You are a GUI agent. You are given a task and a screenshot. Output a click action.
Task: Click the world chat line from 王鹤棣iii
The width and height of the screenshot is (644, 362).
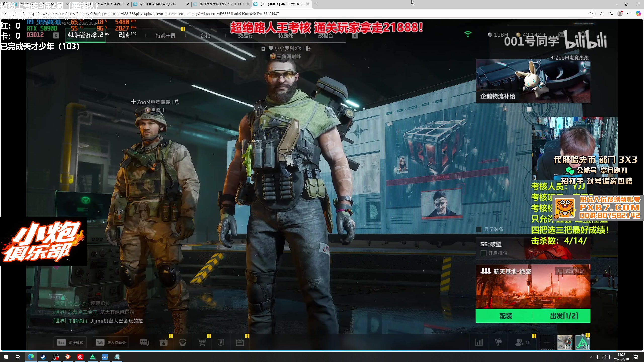point(98,321)
